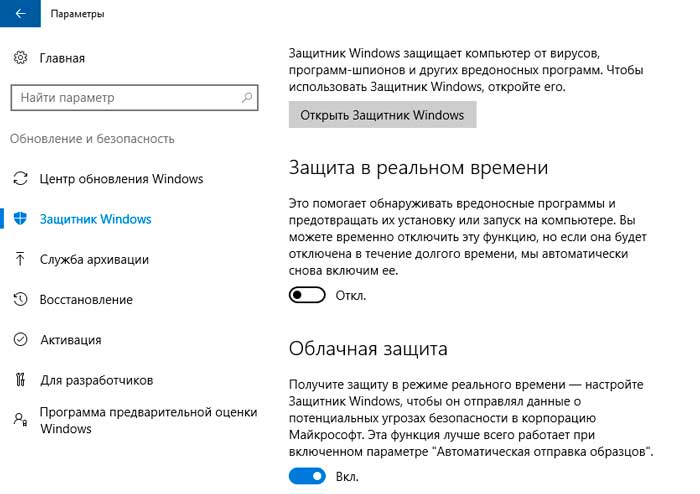Click the Найти параметр search field
Image resolution: width=700 pixels, height=494 pixels.
[x=120, y=98]
